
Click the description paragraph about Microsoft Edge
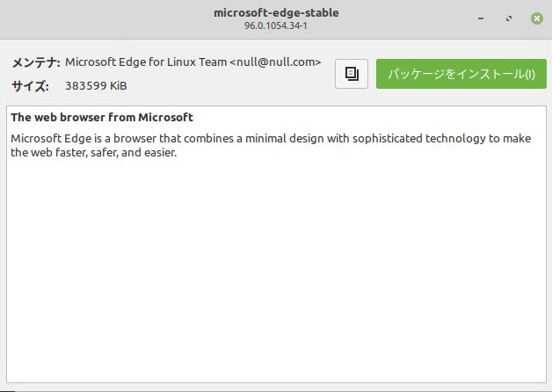click(x=271, y=145)
